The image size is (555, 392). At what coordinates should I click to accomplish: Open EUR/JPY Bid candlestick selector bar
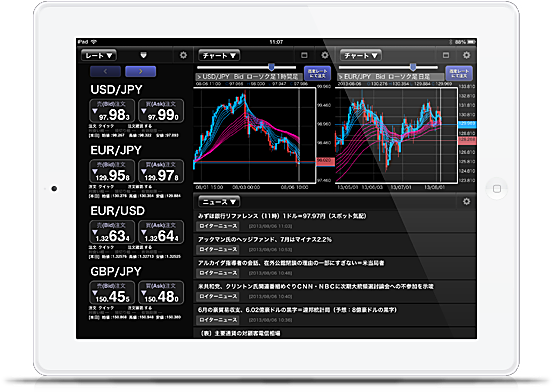coord(390,77)
